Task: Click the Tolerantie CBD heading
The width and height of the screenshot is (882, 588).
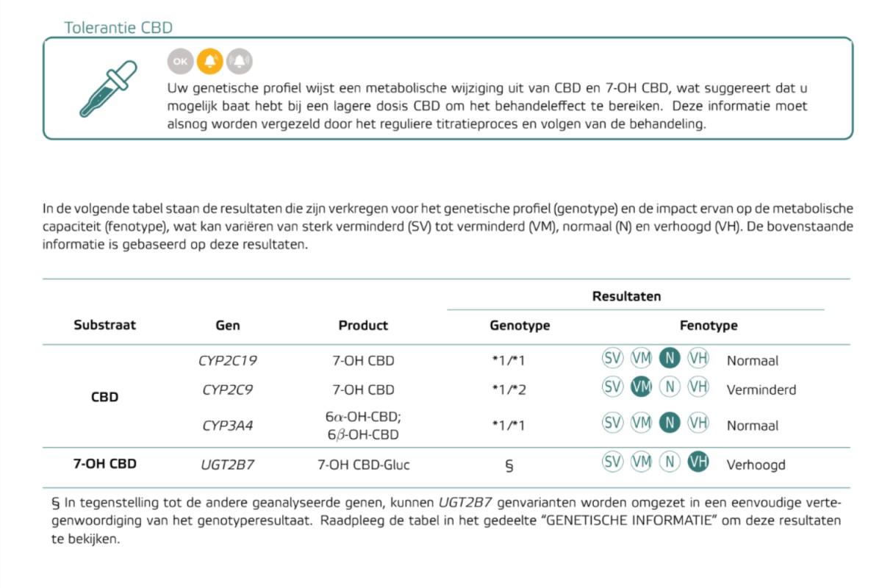Action: (118, 28)
